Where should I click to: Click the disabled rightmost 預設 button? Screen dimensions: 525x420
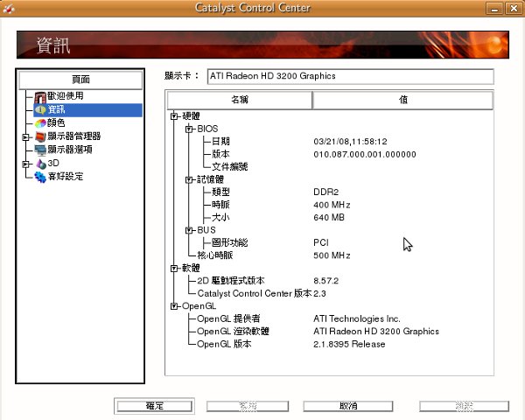[464, 406]
